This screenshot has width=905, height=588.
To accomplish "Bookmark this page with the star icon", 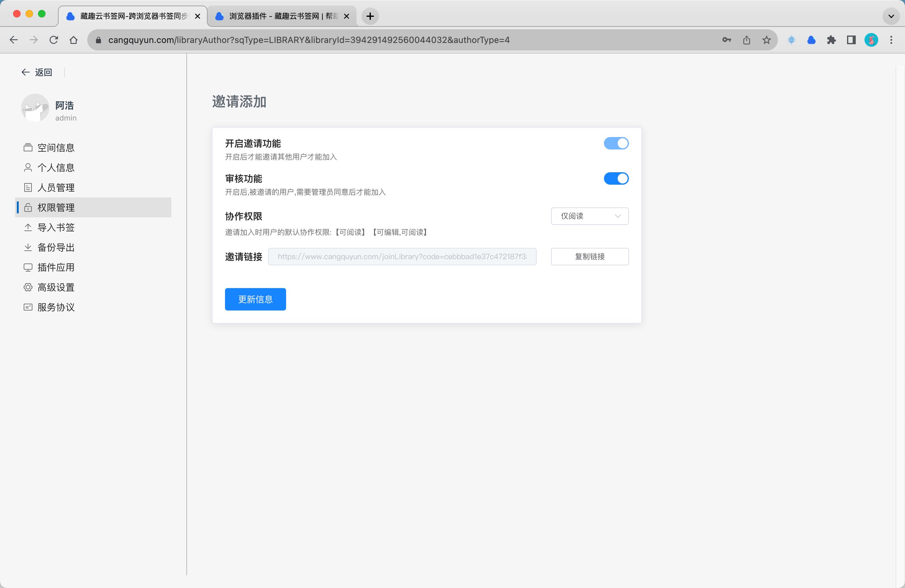I will point(766,40).
